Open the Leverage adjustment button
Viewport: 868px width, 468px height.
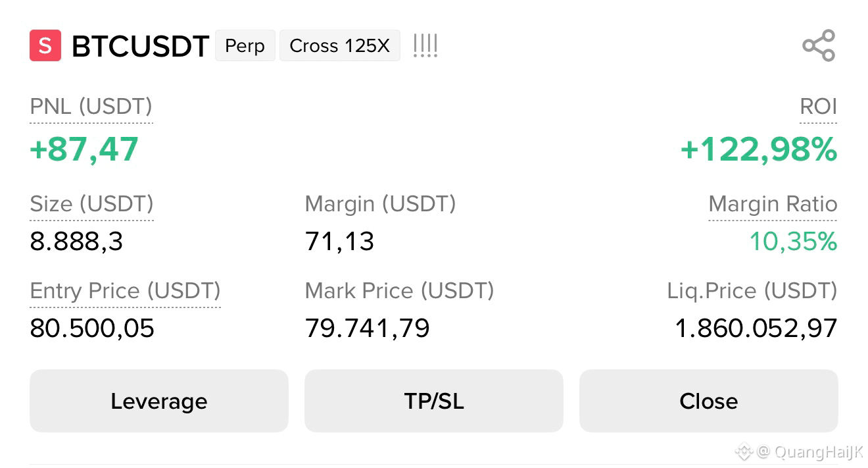159,401
